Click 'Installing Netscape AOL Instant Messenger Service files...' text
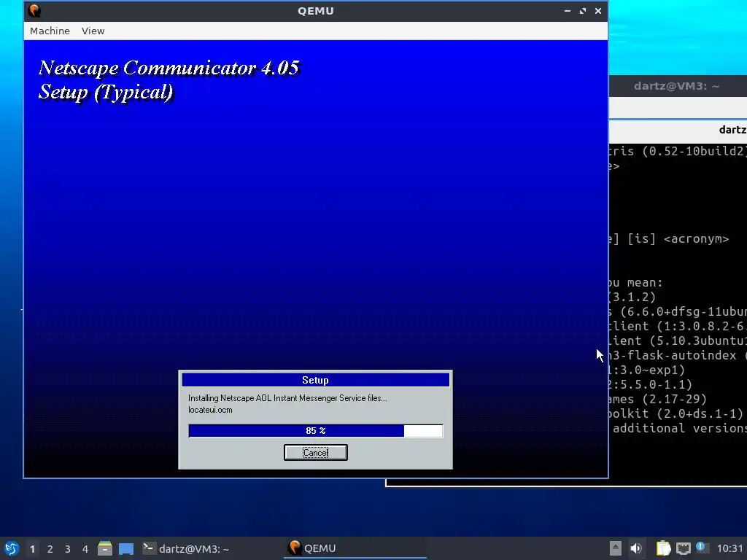 point(287,398)
